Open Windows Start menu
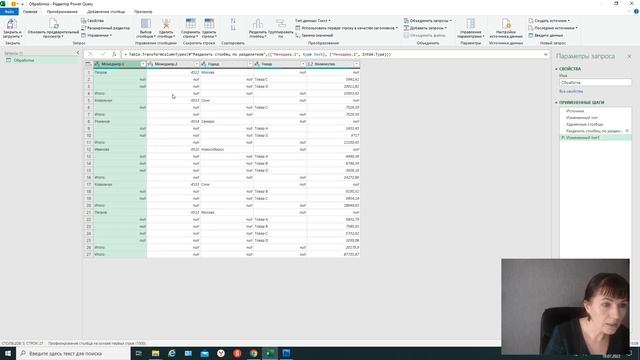The height and width of the screenshot is (360, 640). [x=8, y=353]
